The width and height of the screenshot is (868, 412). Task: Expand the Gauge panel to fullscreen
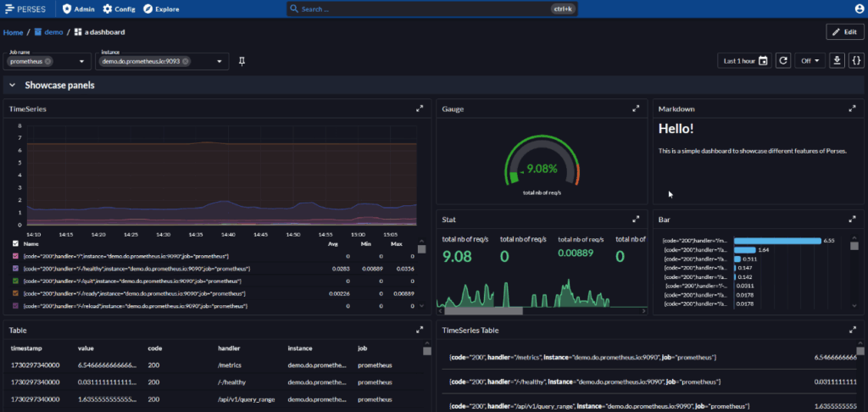click(636, 109)
